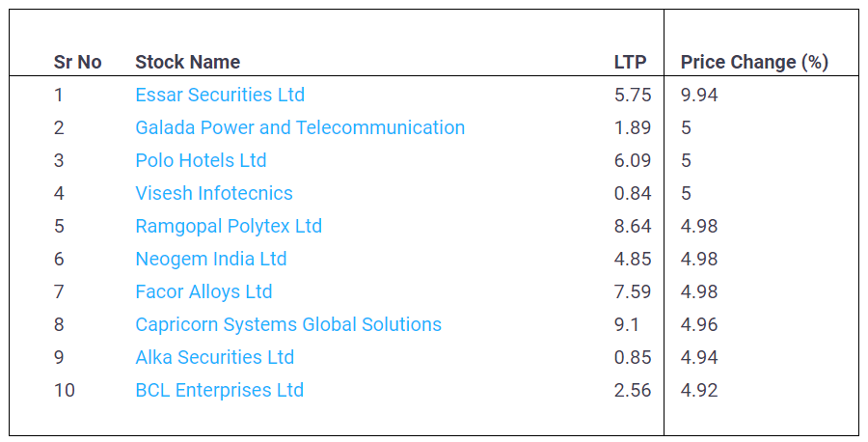Click serial number 10 cell
The height and width of the screenshot is (442, 868).
pos(64,390)
